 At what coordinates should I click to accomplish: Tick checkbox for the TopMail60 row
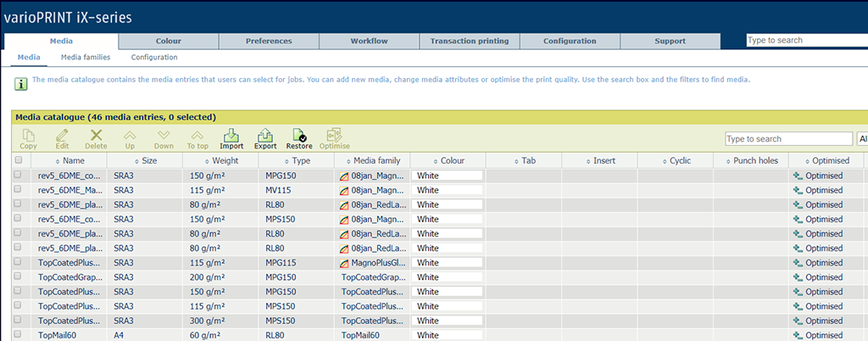pos(18,334)
